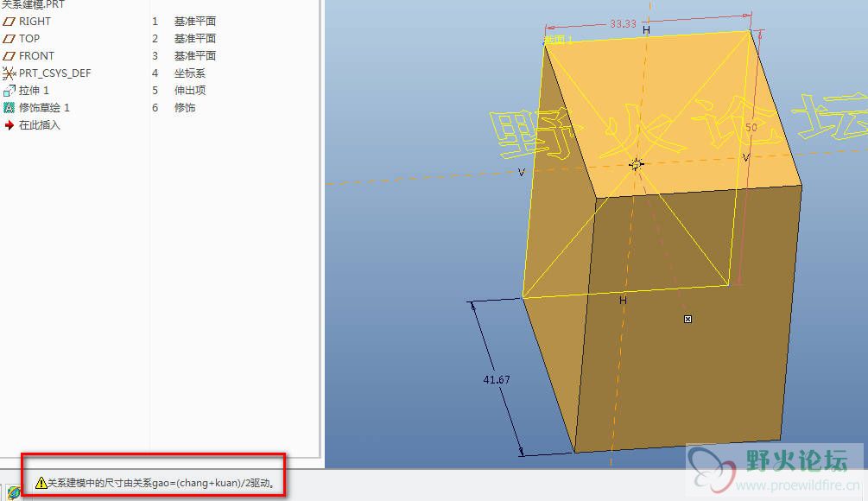Image resolution: width=868 pixels, height=501 pixels.
Task: Select PRT_CSYS_DEF in the model tree
Action: (54, 73)
